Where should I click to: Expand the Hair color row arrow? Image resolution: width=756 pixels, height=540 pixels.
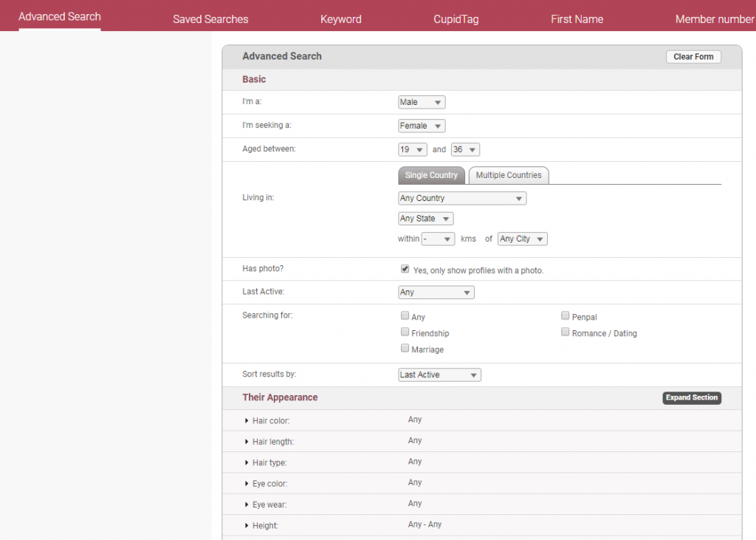point(247,421)
